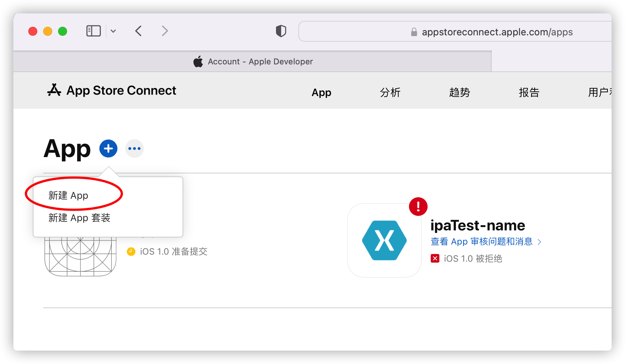Switch to the Account - Apple Developer tab
This screenshot has height=364, width=625.
(253, 61)
